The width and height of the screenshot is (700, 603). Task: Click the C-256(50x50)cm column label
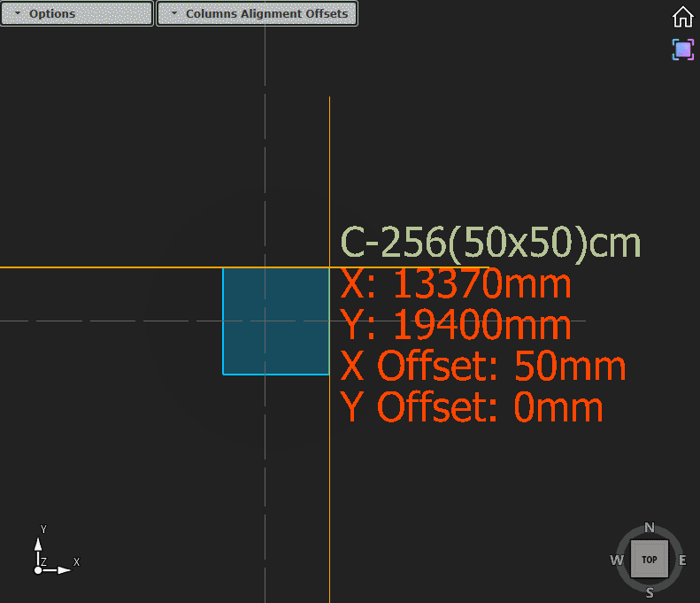tap(490, 244)
